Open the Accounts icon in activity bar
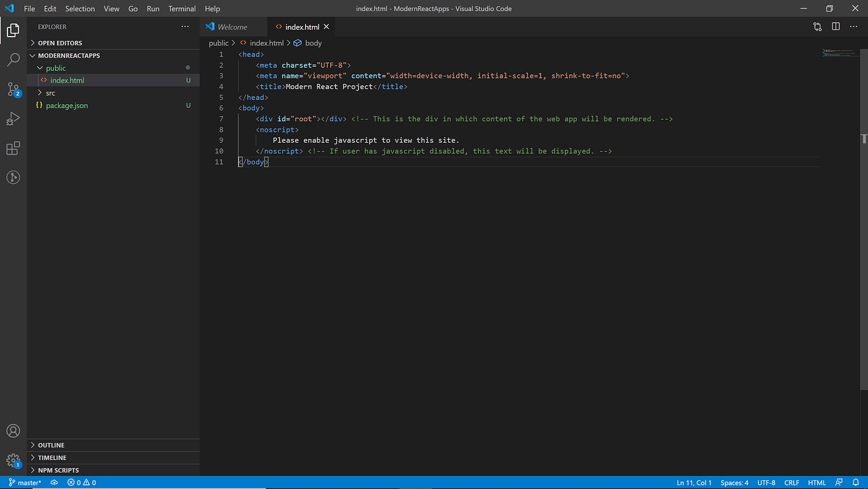This screenshot has height=489, width=868. pyautogui.click(x=14, y=431)
